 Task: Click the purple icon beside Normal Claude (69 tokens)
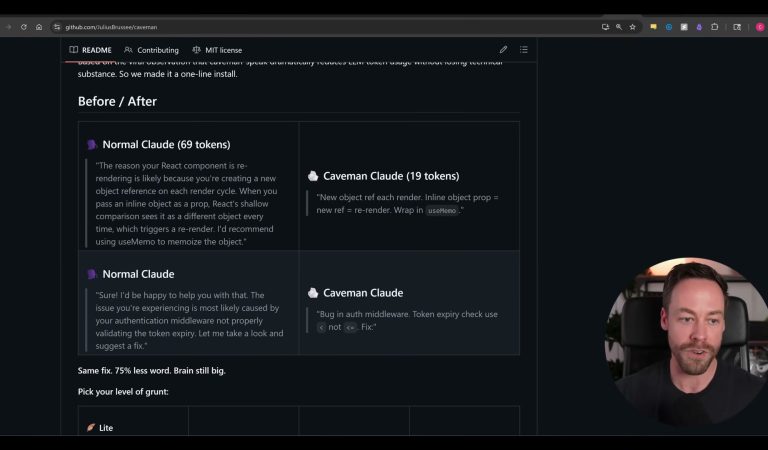click(x=92, y=144)
